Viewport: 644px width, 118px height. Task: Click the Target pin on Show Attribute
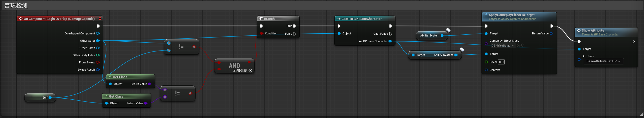click(x=579, y=49)
